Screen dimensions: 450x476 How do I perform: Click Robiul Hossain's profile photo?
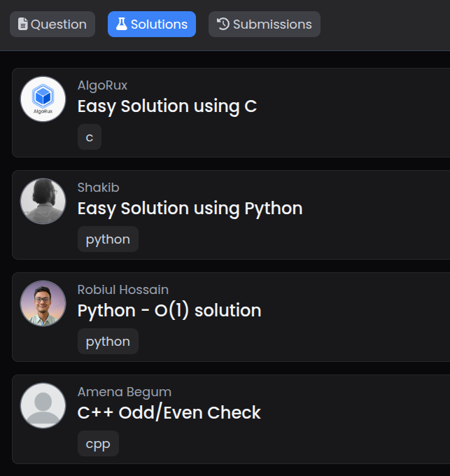(x=43, y=303)
